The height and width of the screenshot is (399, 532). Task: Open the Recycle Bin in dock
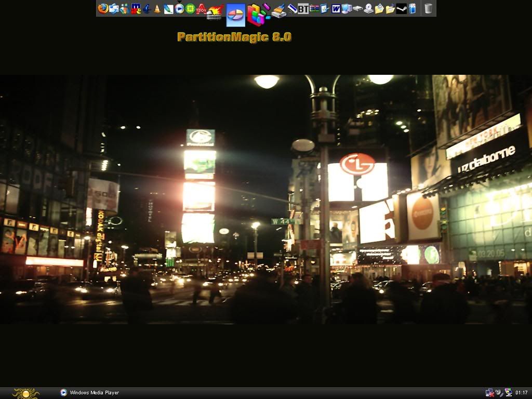click(x=428, y=8)
